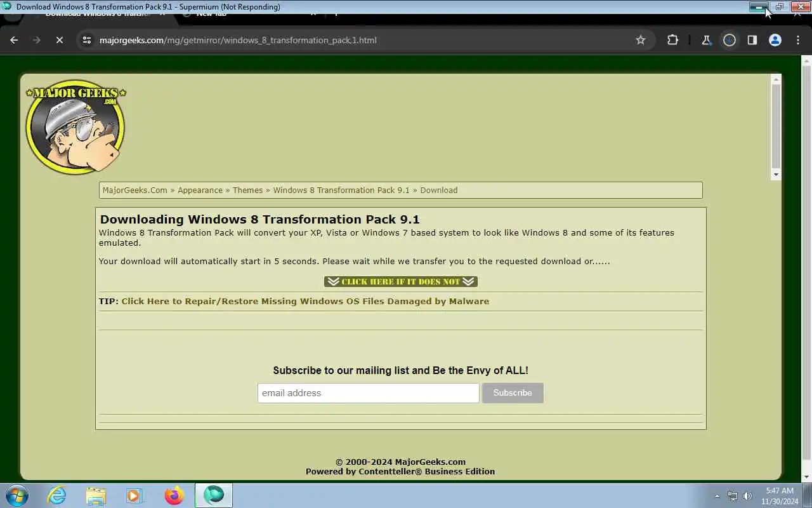The width and height of the screenshot is (812, 508).
Task: Click the 'Powered by Contentteller® Business Edition' text
Action: pyautogui.click(x=400, y=471)
